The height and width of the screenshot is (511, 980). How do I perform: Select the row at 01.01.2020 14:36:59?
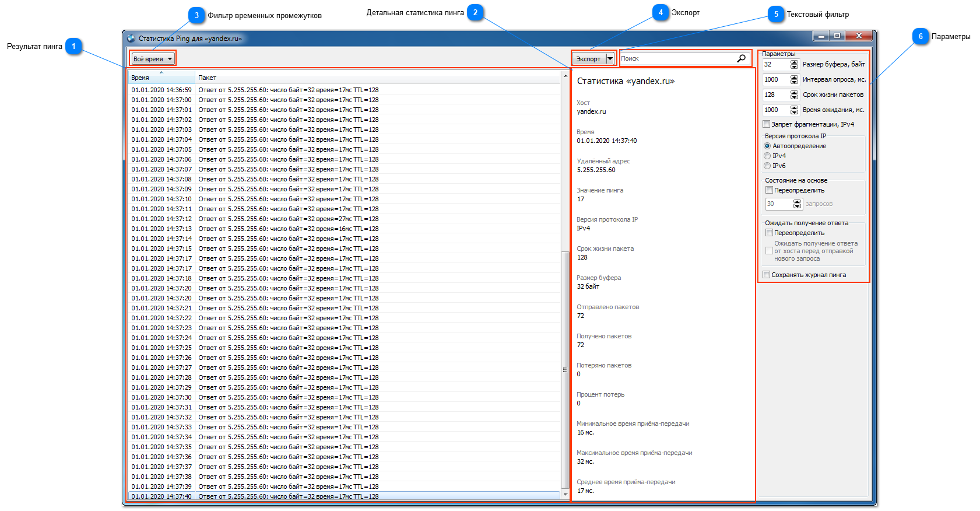[344, 90]
